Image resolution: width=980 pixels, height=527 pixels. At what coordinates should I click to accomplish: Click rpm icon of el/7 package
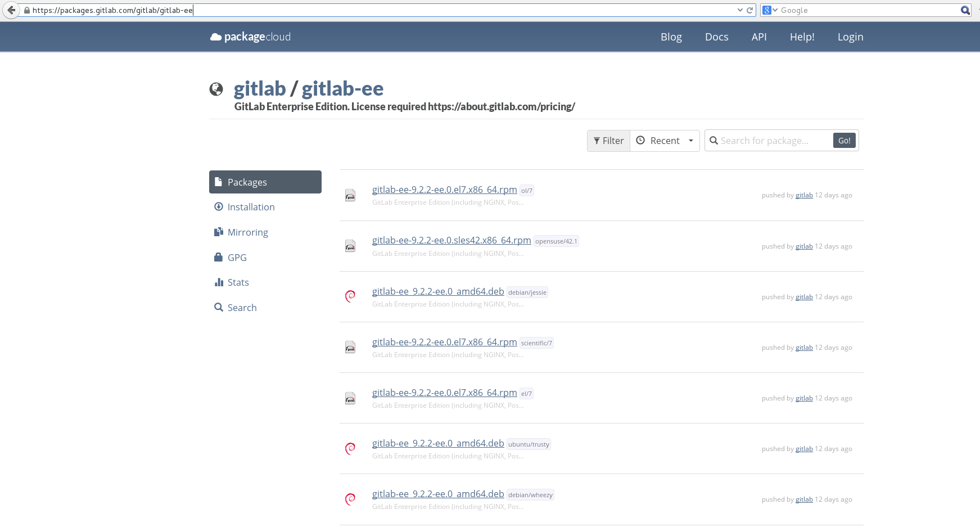[x=350, y=398]
